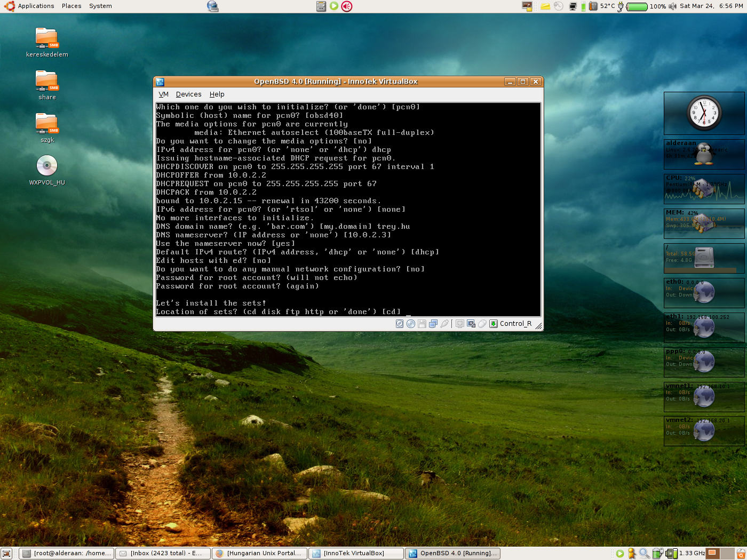Open the Places menu
The image size is (747, 560).
click(x=71, y=6)
